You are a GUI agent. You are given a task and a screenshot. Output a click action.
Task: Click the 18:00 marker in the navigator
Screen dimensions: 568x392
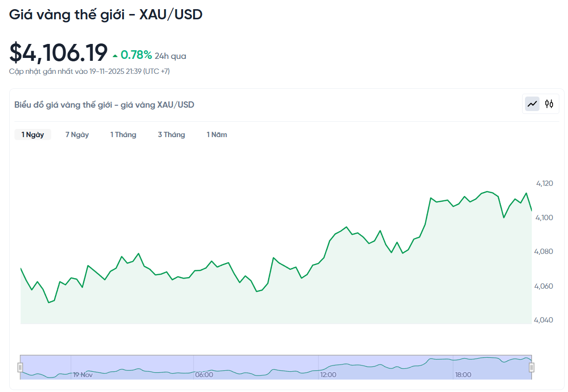pyautogui.click(x=463, y=375)
